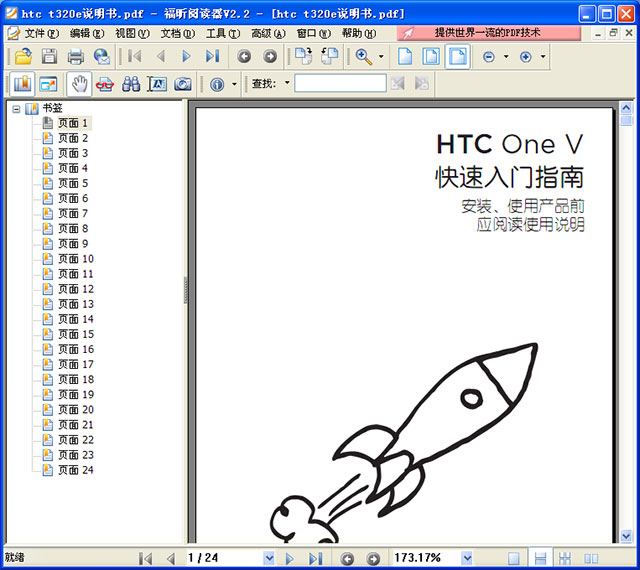640x570 pixels.
Task: Go to previous page in status bar
Action: (171, 558)
